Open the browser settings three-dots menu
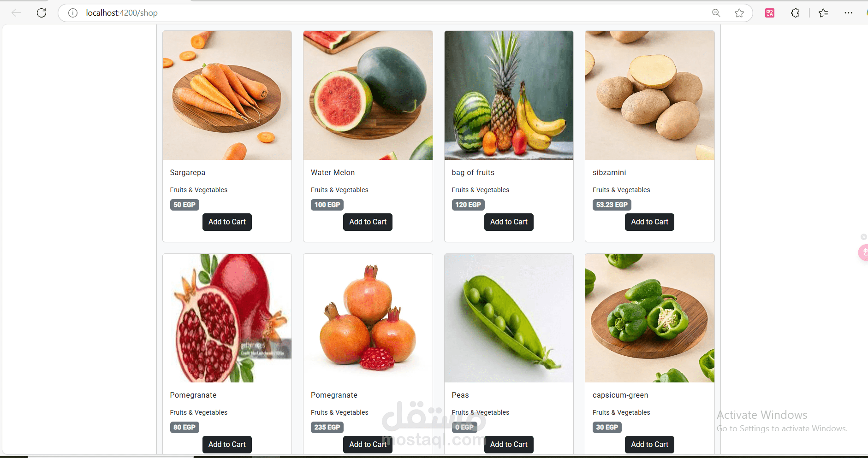868x458 pixels. 848,13
